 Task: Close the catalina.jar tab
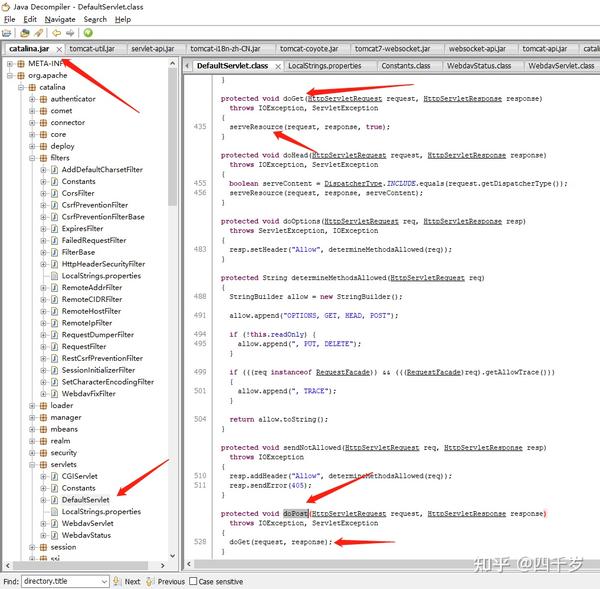click(59, 49)
